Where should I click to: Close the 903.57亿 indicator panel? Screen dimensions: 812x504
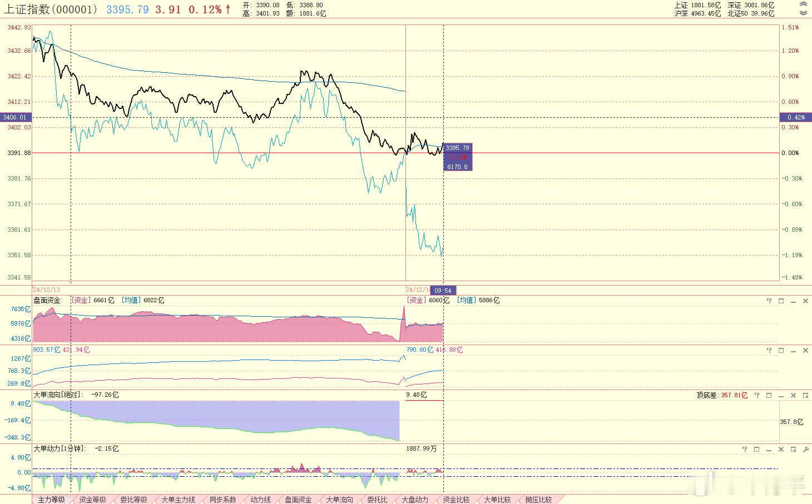805,350
